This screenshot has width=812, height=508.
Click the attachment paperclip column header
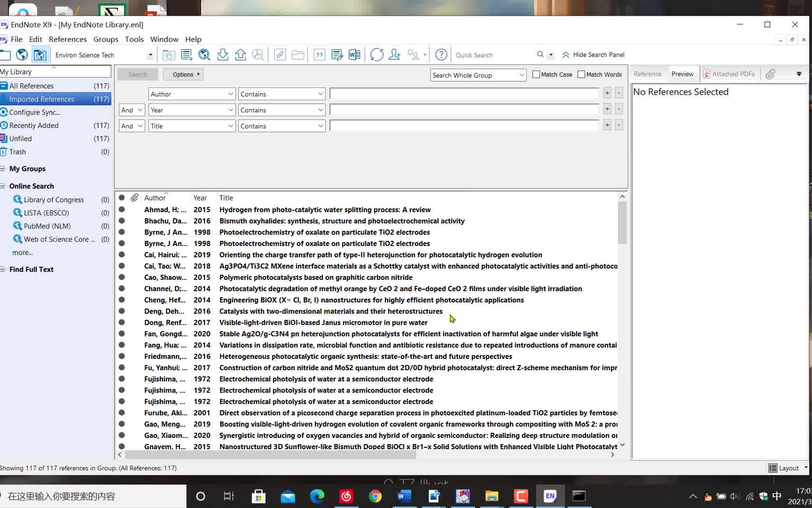click(x=134, y=198)
